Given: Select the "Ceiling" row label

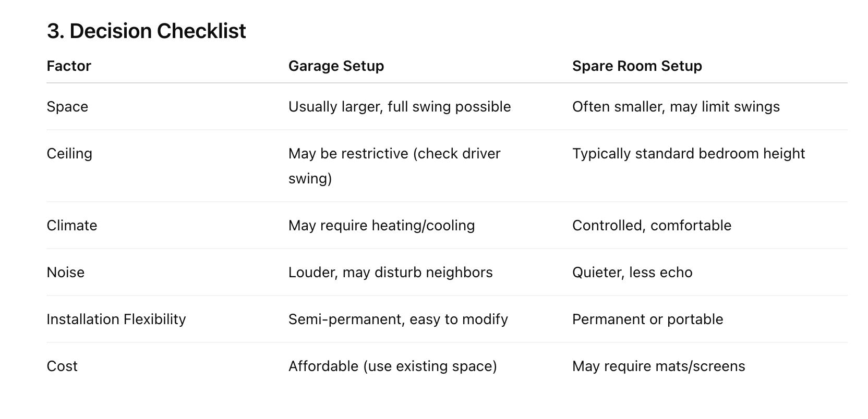Looking at the screenshot, I should 69,154.
